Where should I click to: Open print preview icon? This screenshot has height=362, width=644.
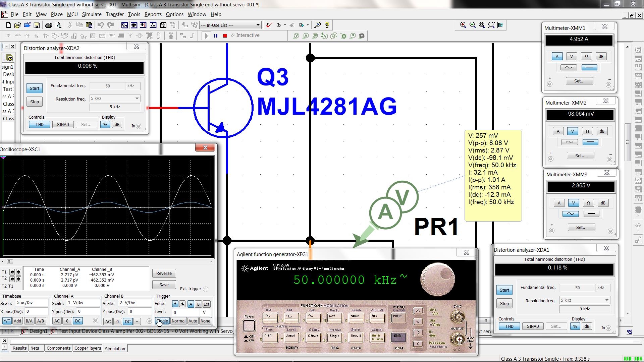58,25
